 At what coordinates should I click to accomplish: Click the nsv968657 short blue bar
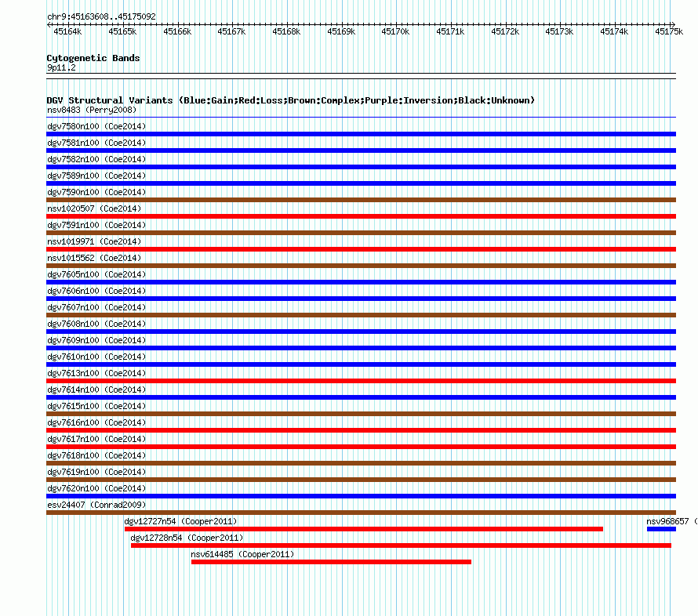coord(661,529)
